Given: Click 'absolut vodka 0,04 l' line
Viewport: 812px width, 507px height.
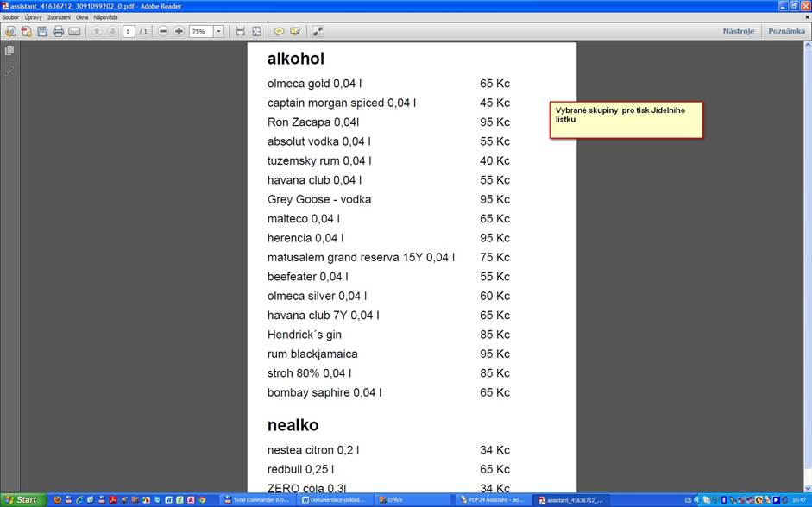Looking at the screenshot, I should 319,141.
